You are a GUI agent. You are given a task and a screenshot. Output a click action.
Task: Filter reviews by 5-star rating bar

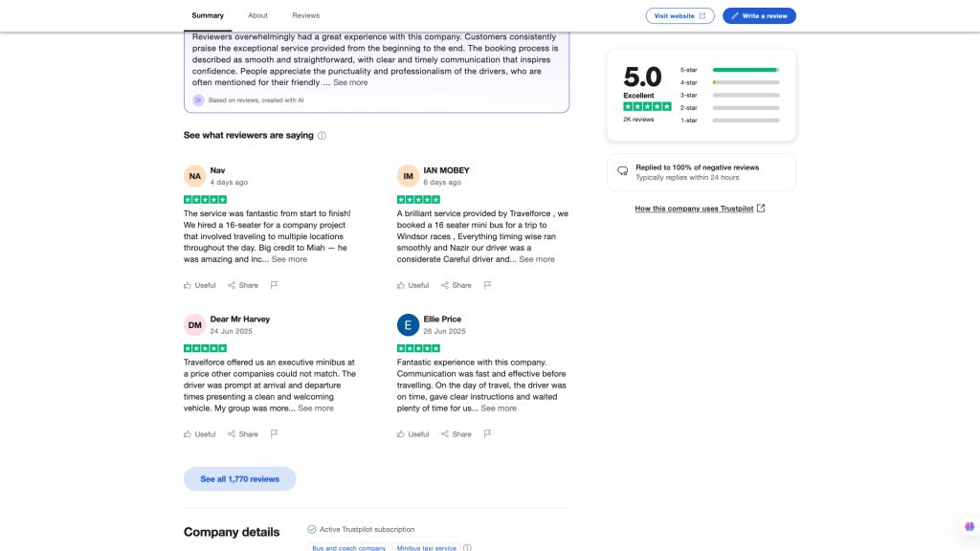[730, 70]
